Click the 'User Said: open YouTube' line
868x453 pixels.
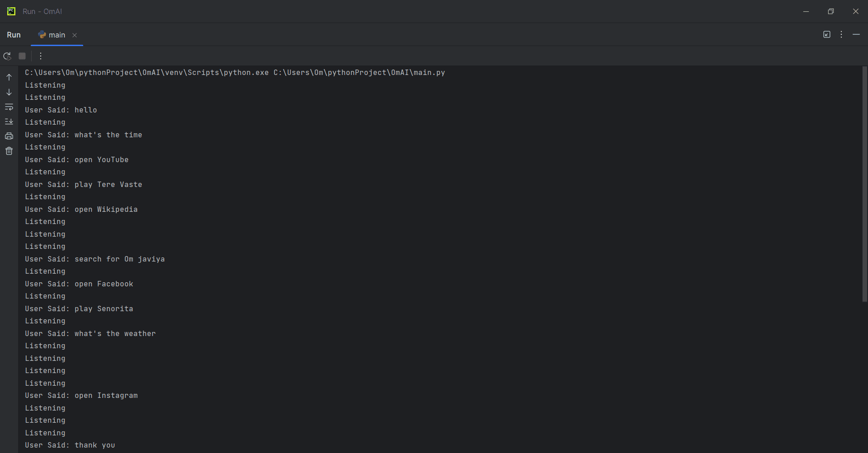77,160
